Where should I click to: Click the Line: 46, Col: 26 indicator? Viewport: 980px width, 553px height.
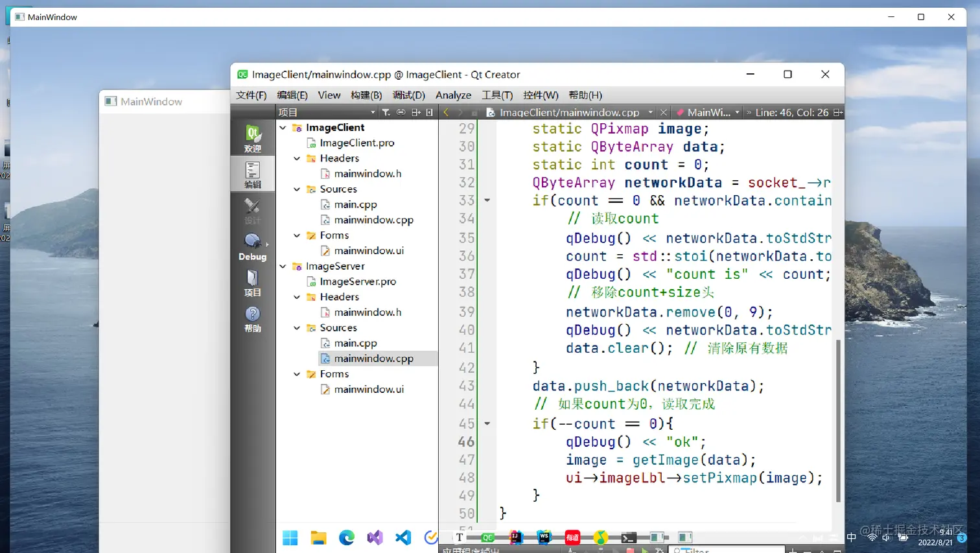point(791,112)
